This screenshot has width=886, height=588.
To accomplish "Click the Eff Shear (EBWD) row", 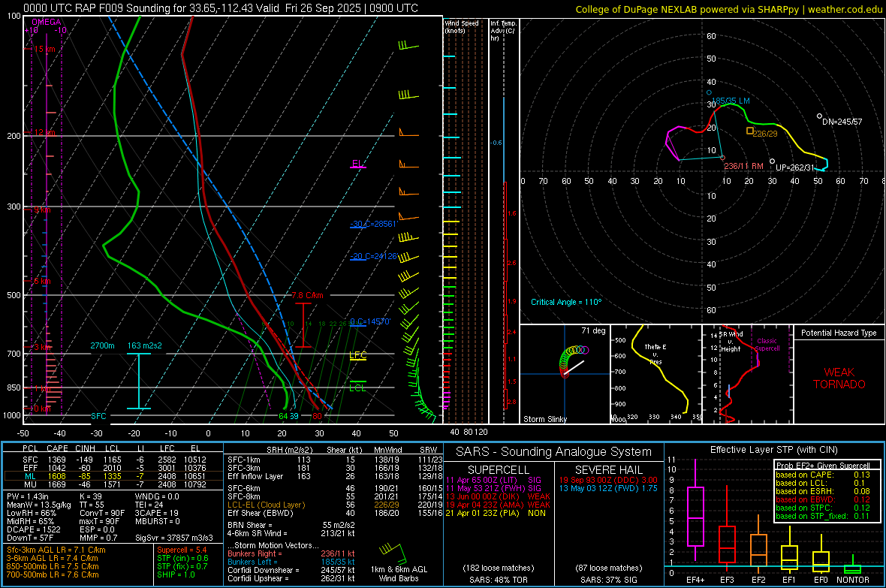I will (x=335, y=513).
